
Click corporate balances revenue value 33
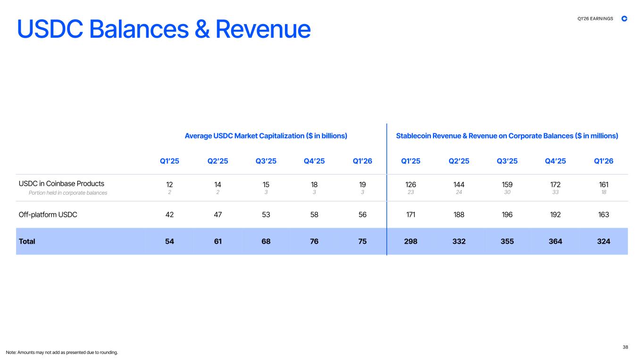coord(555,192)
